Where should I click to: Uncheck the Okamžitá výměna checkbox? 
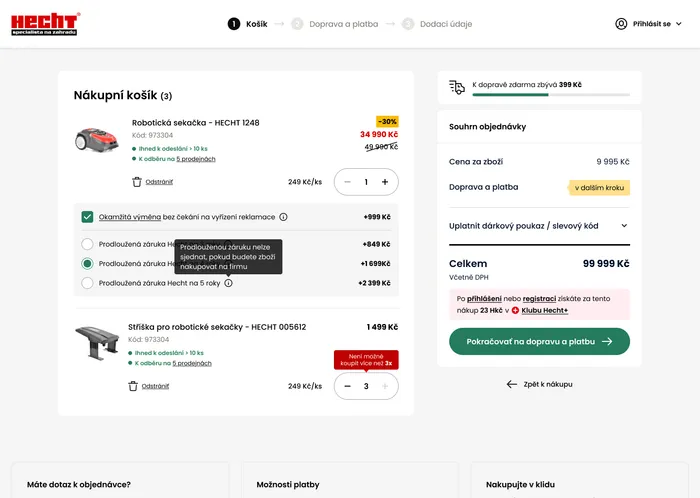(87, 217)
